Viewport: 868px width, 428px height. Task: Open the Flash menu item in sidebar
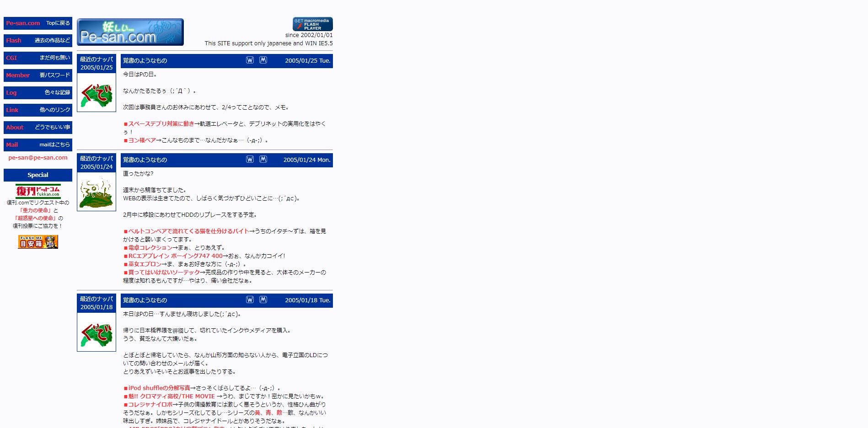pyautogui.click(x=38, y=41)
